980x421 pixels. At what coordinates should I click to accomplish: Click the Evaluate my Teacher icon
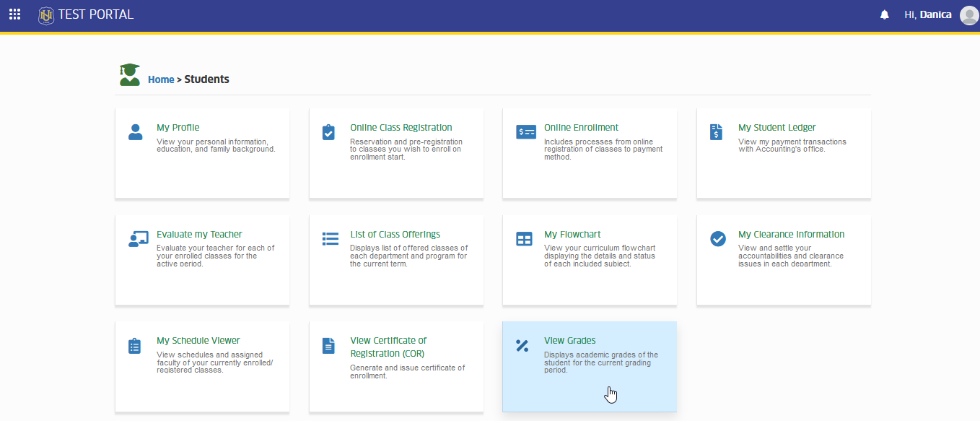tap(137, 239)
